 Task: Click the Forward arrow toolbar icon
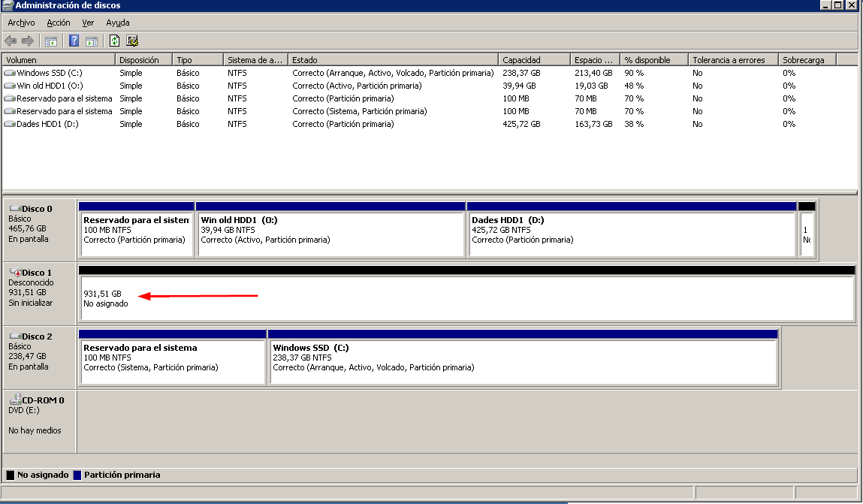(28, 41)
